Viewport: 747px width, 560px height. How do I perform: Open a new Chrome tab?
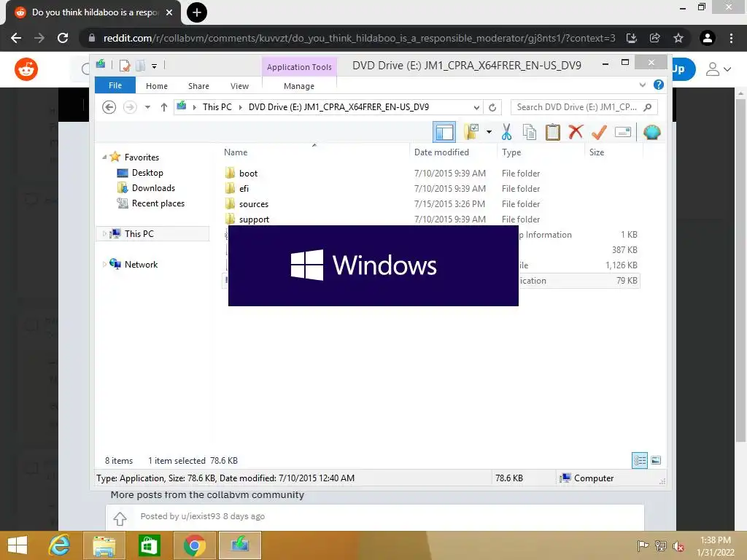(x=197, y=12)
